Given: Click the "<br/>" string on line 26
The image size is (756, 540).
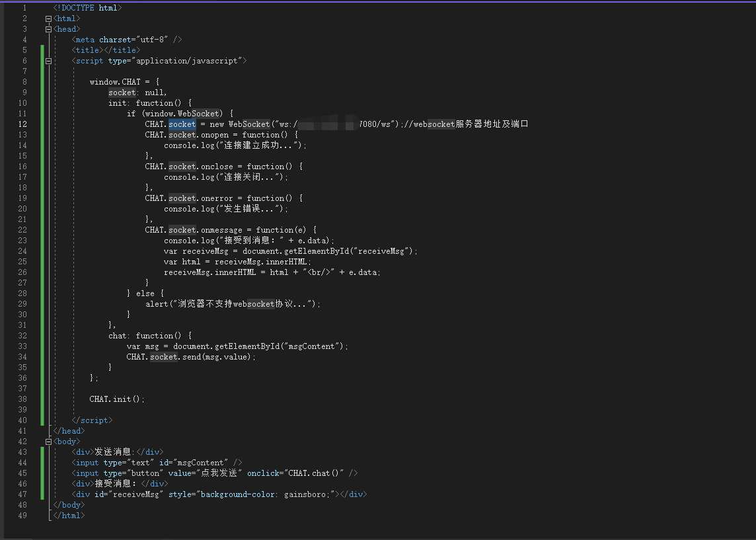Looking at the screenshot, I should [x=319, y=272].
